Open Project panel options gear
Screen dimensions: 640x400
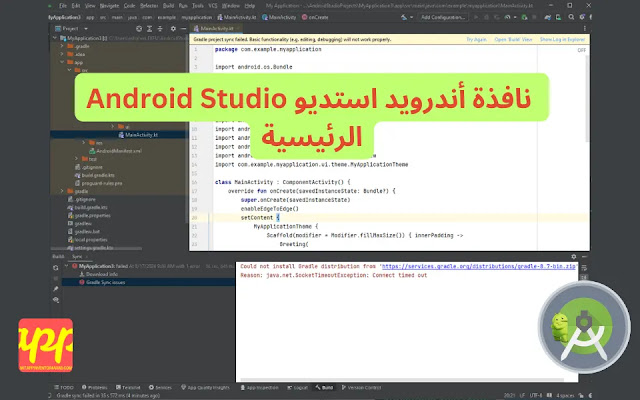click(173, 29)
